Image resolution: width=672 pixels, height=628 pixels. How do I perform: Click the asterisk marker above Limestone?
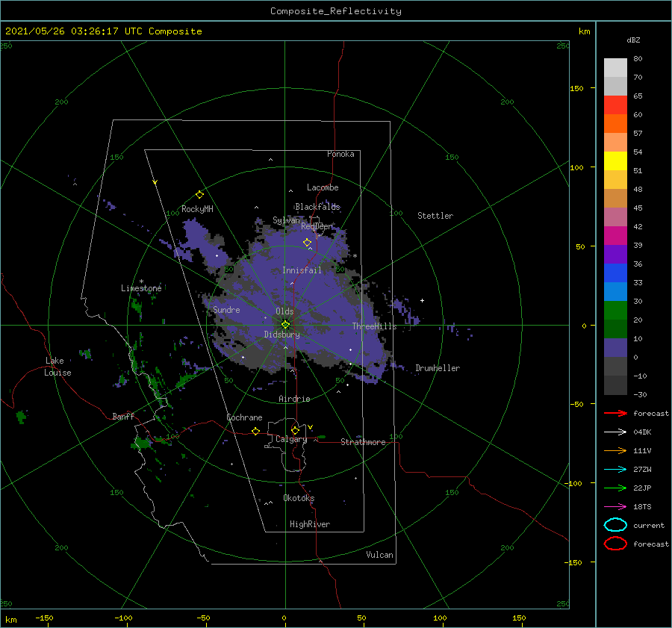pyautogui.click(x=141, y=282)
